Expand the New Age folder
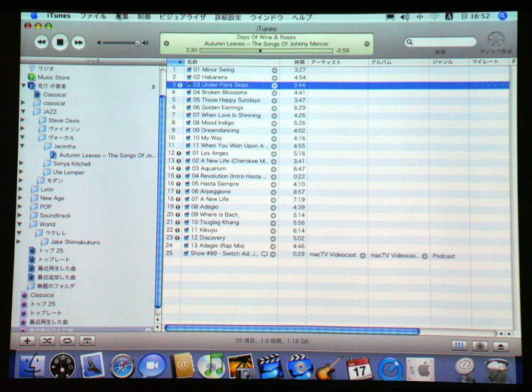 pyautogui.click(x=21, y=198)
